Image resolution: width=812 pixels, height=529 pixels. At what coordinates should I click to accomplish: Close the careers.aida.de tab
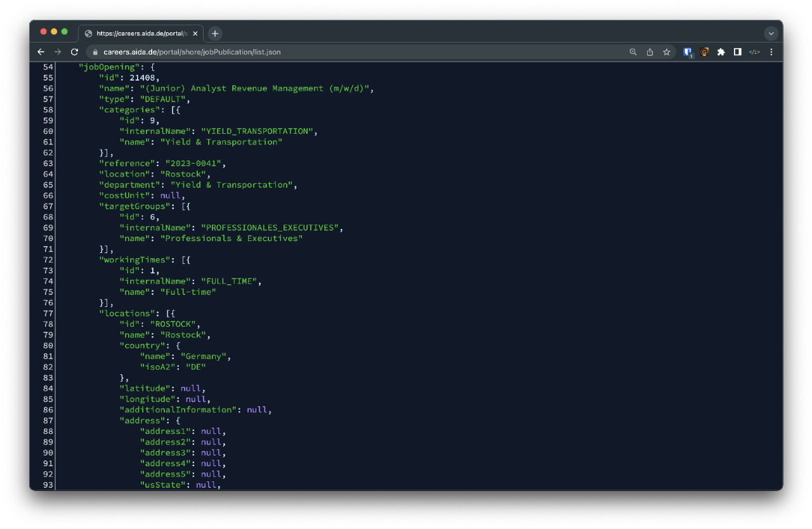[195, 33]
